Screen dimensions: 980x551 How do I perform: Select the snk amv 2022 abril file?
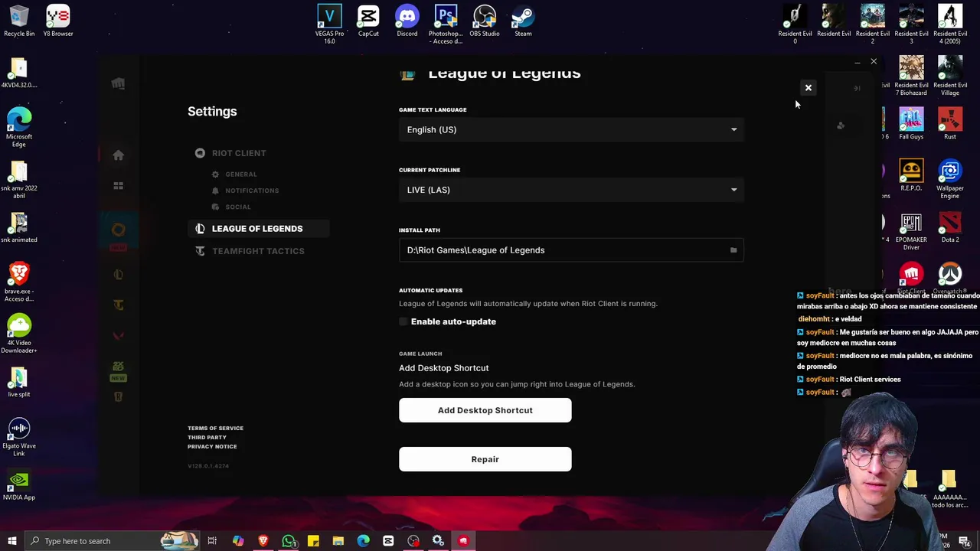[19, 179]
